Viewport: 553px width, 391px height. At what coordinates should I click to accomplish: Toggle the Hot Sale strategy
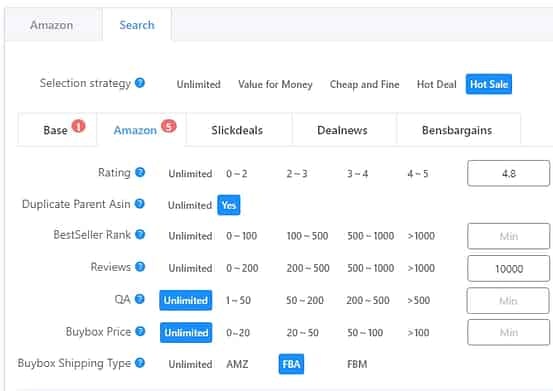pyautogui.click(x=489, y=84)
